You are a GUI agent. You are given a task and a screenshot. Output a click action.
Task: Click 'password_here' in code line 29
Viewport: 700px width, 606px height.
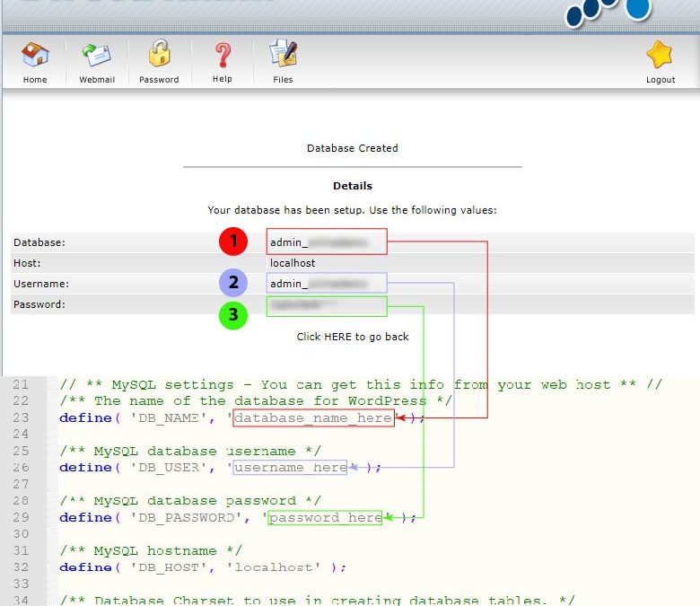pyautogui.click(x=325, y=518)
